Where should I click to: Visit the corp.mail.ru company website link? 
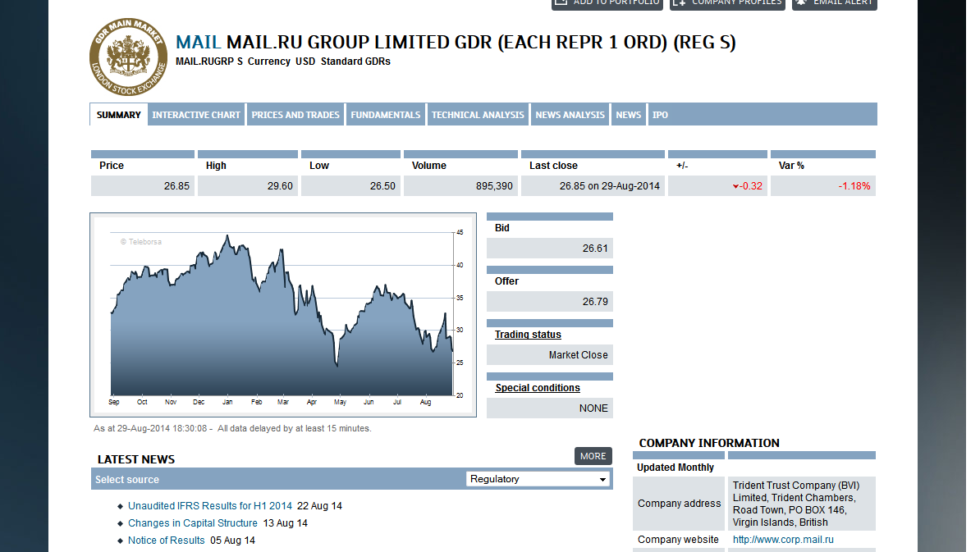pos(783,540)
